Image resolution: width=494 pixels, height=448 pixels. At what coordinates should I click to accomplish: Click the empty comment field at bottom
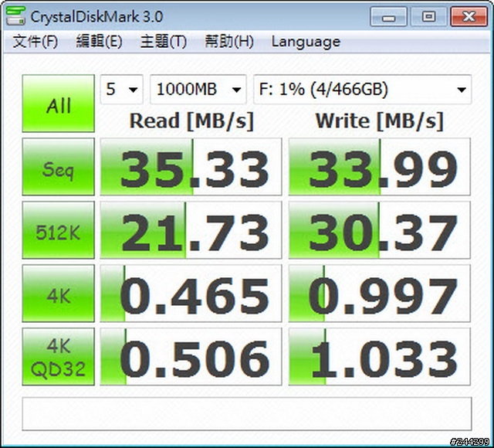247,414
